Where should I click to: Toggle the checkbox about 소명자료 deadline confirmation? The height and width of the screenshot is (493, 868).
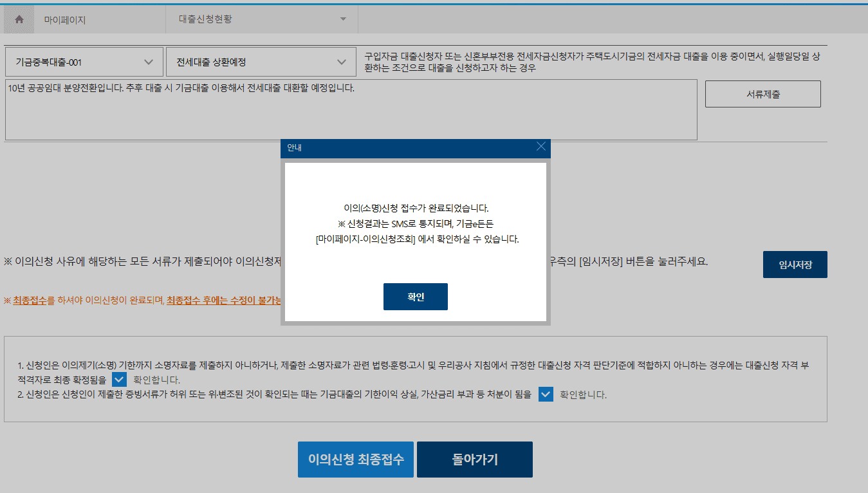pos(119,380)
